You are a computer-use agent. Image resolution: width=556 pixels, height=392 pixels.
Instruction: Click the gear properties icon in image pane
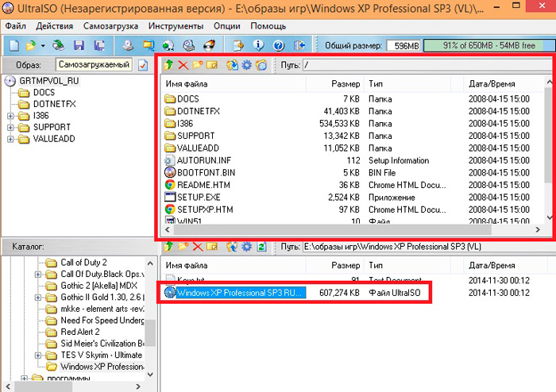coord(247,65)
